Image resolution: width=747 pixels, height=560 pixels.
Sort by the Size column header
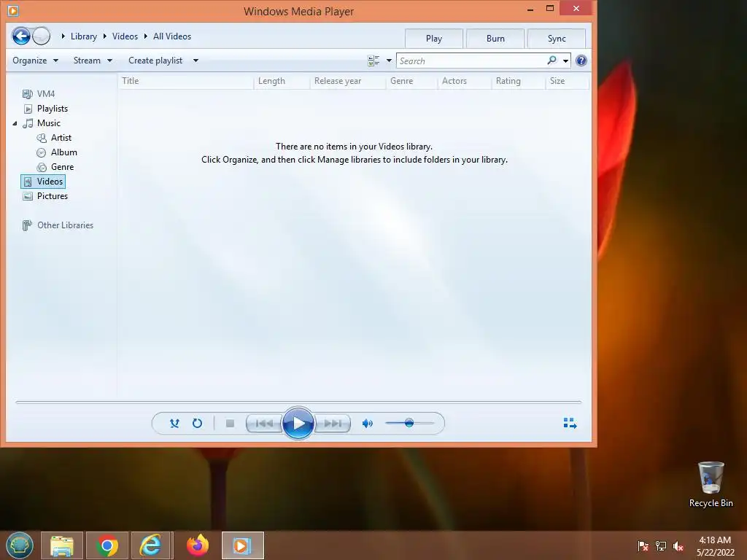[x=568, y=81]
